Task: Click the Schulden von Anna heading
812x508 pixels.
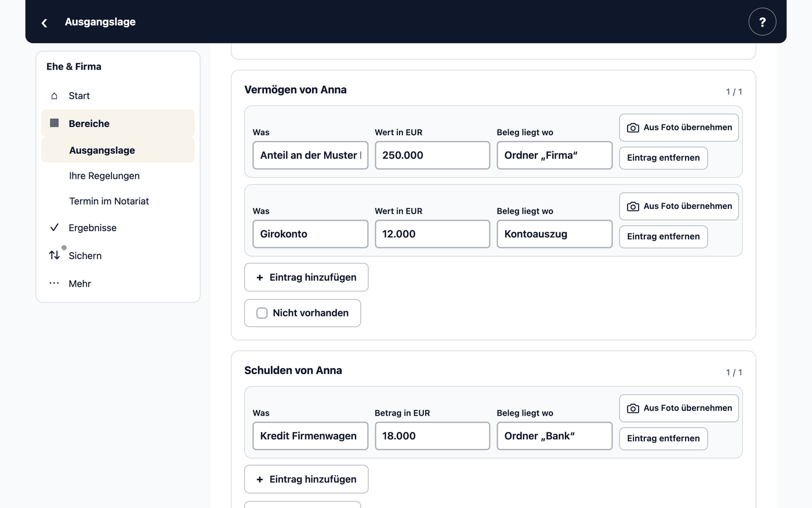Action: click(x=293, y=370)
